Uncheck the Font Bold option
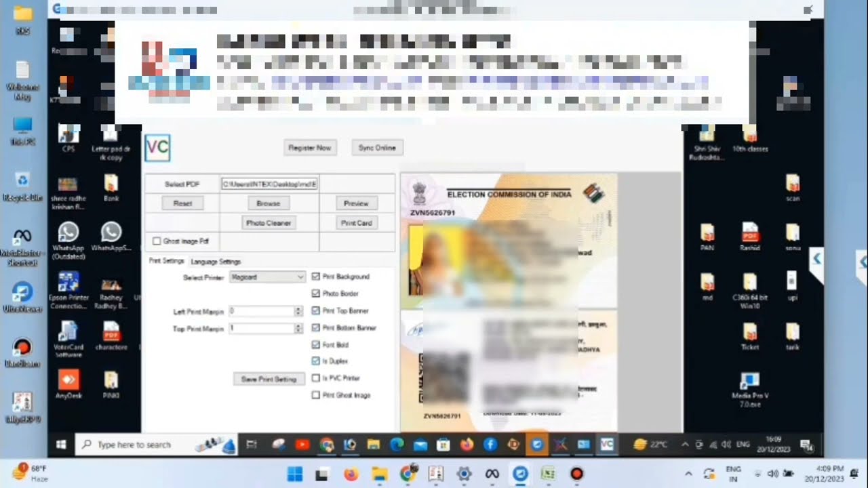This screenshot has width=868, height=488. 316,344
